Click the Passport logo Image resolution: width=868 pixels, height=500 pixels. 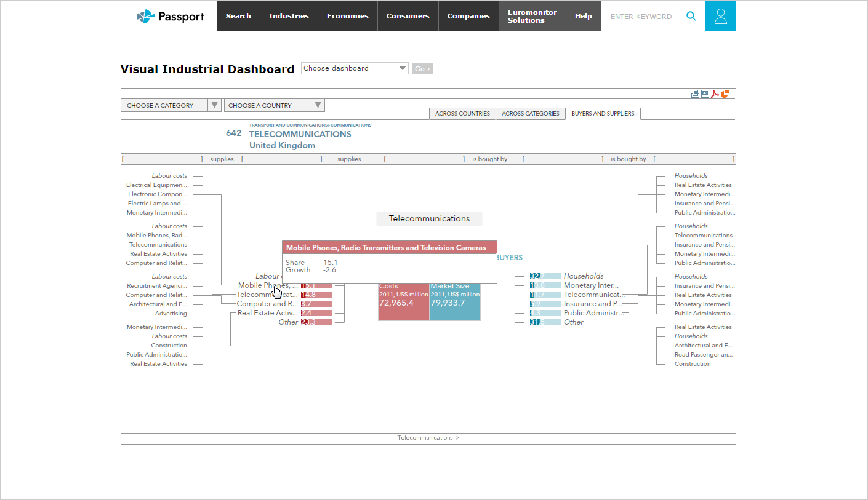click(171, 16)
